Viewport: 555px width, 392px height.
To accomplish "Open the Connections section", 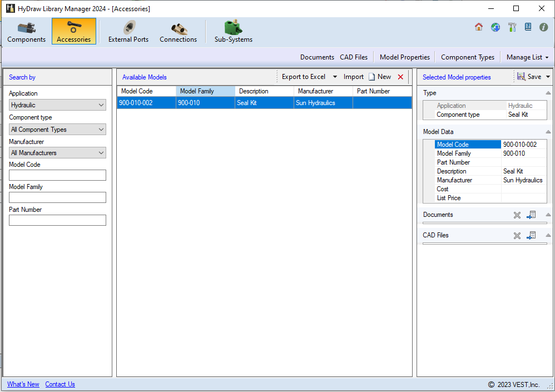I will [x=178, y=32].
